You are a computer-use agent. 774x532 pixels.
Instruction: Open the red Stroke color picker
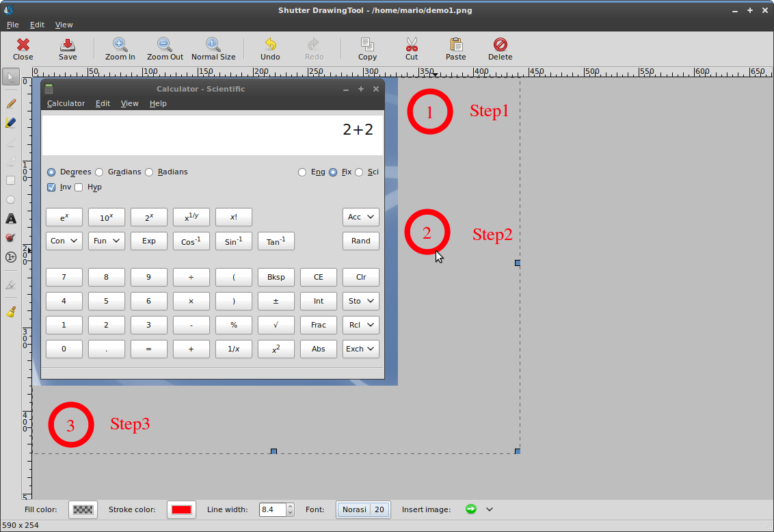[x=181, y=509]
